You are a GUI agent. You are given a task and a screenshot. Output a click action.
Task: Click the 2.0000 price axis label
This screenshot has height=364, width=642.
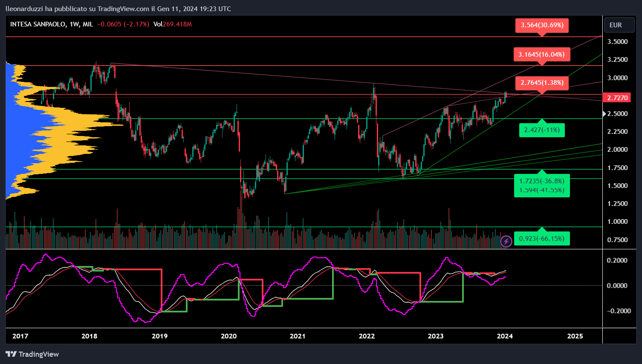coord(617,150)
